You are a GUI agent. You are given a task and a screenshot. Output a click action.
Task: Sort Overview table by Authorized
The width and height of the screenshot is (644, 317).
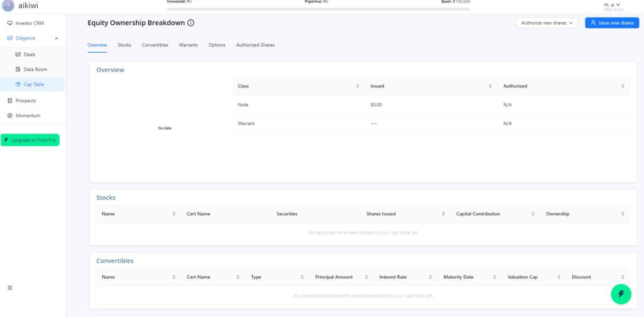[623, 86]
